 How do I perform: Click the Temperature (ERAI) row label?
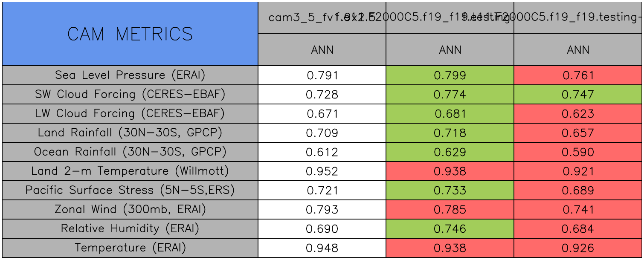point(130,248)
